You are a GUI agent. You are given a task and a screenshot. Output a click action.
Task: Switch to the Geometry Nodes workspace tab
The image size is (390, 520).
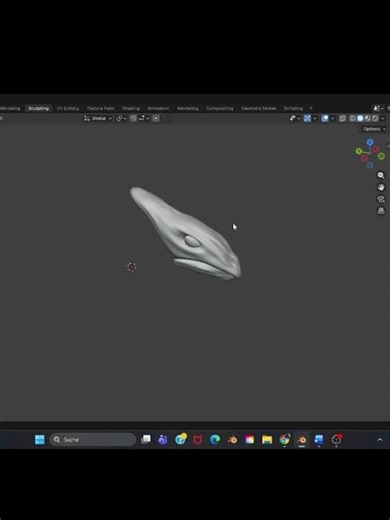coord(258,108)
